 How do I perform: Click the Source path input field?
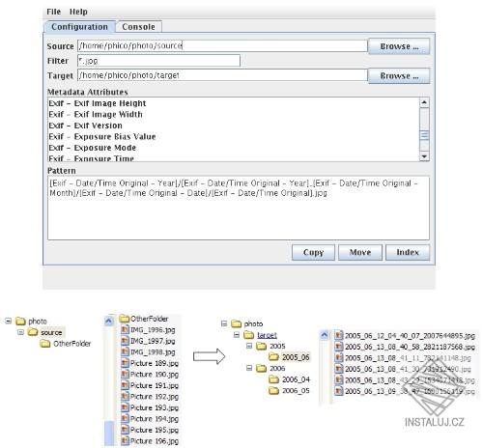click(222, 45)
